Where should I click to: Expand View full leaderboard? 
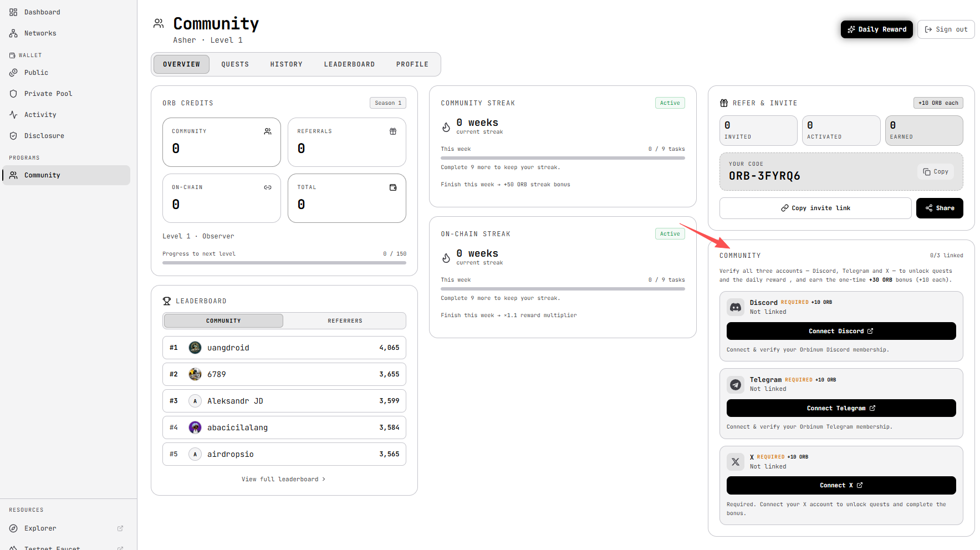[283, 479]
